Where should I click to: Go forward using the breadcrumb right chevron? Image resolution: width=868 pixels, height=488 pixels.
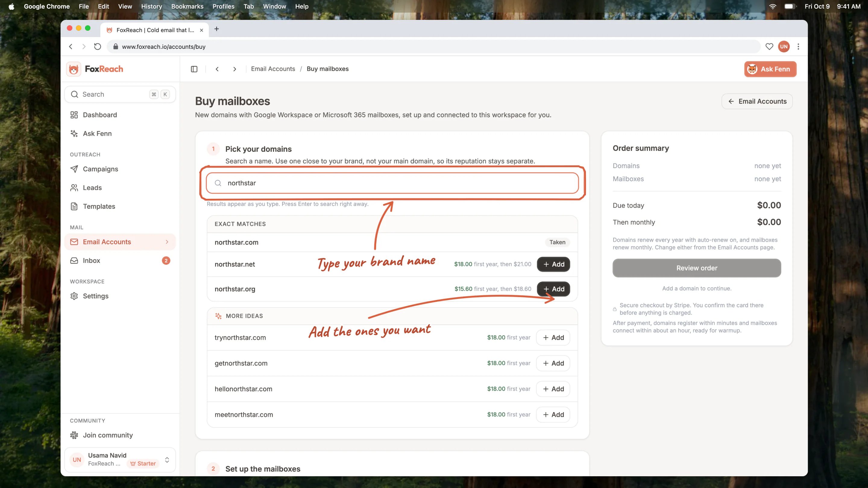point(234,69)
